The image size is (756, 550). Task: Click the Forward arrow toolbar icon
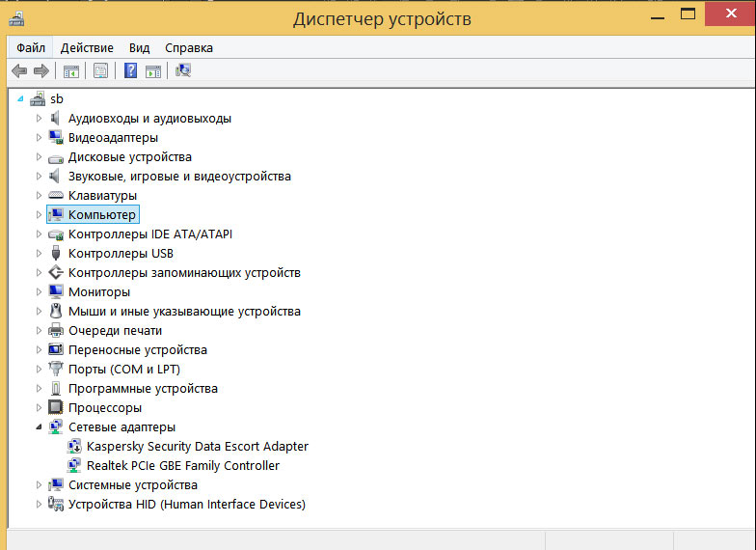click(x=41, y=71)
